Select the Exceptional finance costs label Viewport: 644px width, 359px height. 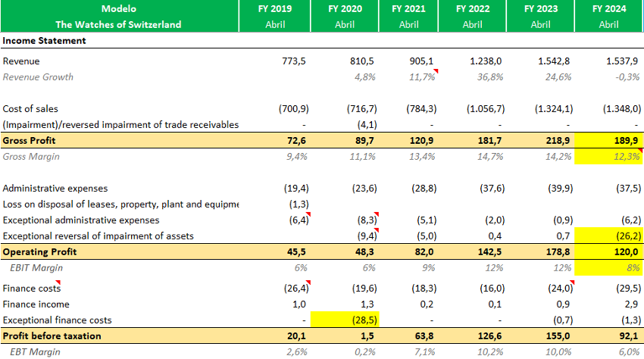point(57,320)
